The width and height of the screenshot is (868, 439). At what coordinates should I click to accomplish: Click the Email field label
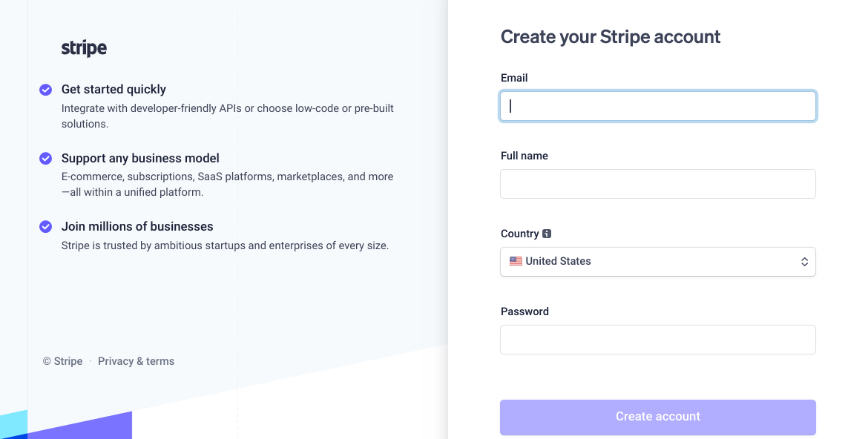(514, 77)
